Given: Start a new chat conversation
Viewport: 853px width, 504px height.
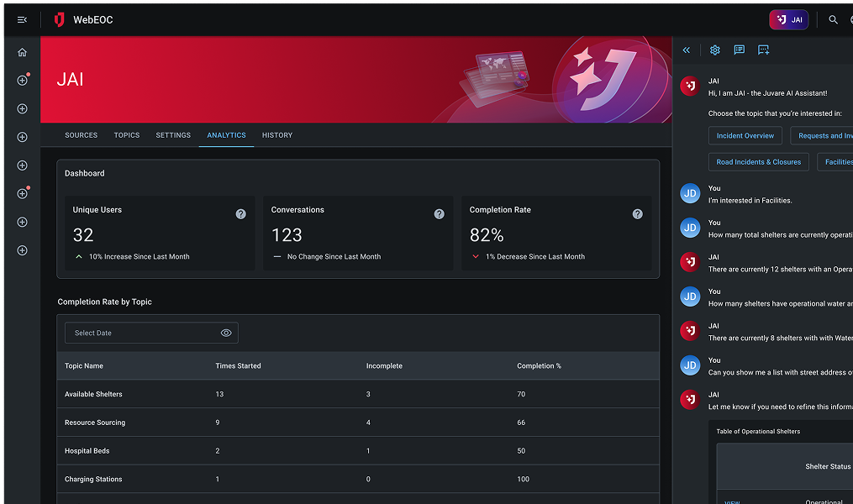Looking at the screenshot, I should tap(764, 50).
